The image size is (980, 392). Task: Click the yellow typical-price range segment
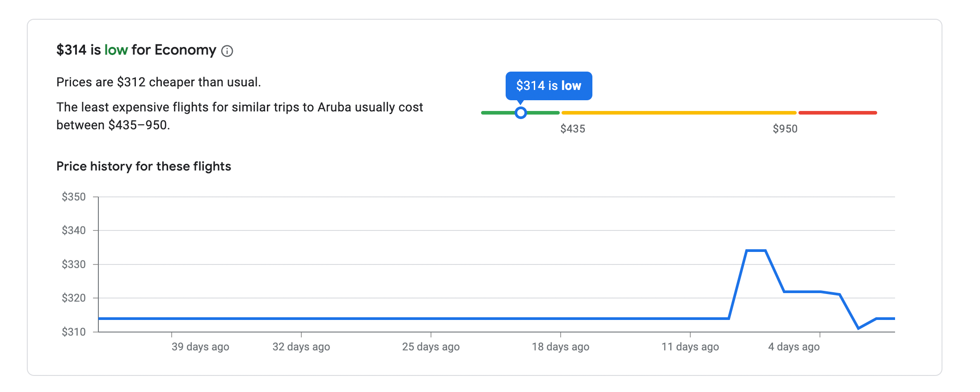679,113
